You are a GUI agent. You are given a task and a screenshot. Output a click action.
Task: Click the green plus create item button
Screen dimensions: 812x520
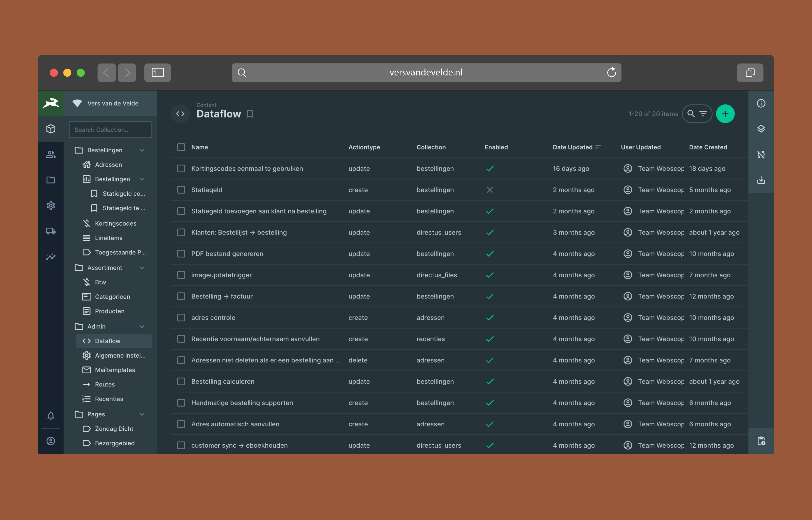pyautogui.click(x=725, y=114)
